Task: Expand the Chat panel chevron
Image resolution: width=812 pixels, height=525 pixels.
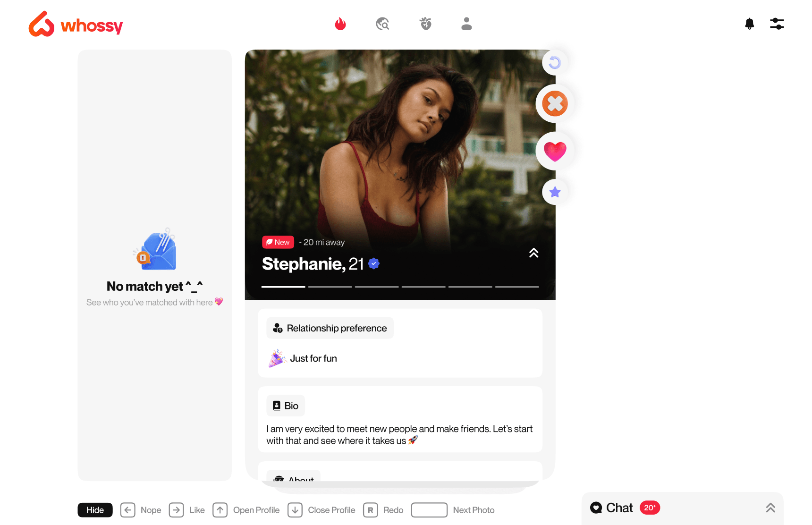Action: tap(770, 508)
